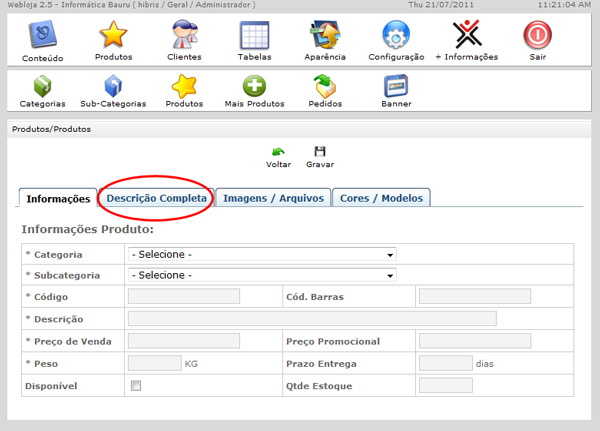
Task: Click the Sair power icon
Action: (537, 37)
